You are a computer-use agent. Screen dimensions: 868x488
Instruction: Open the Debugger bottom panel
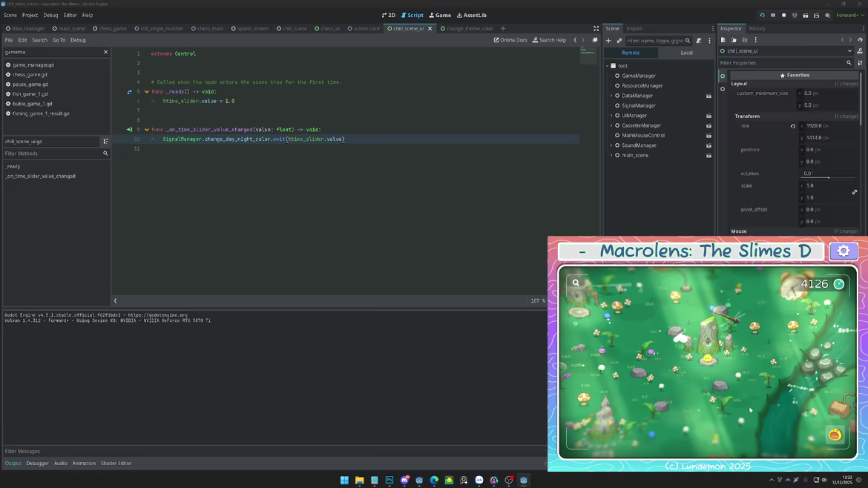(x=37, y=463)
